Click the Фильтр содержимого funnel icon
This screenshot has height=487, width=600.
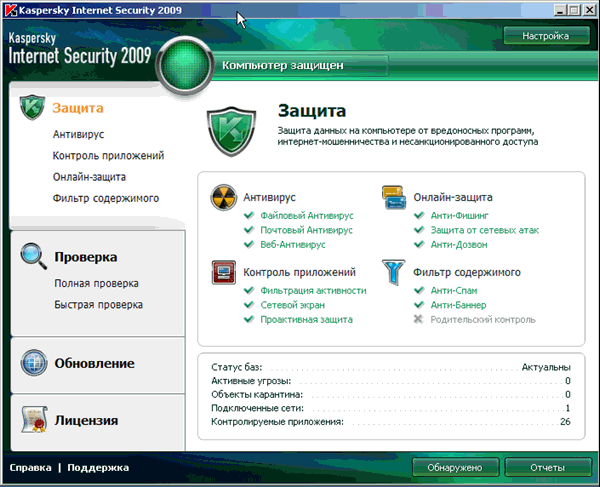pyautogui.click(x=392, y=272)
